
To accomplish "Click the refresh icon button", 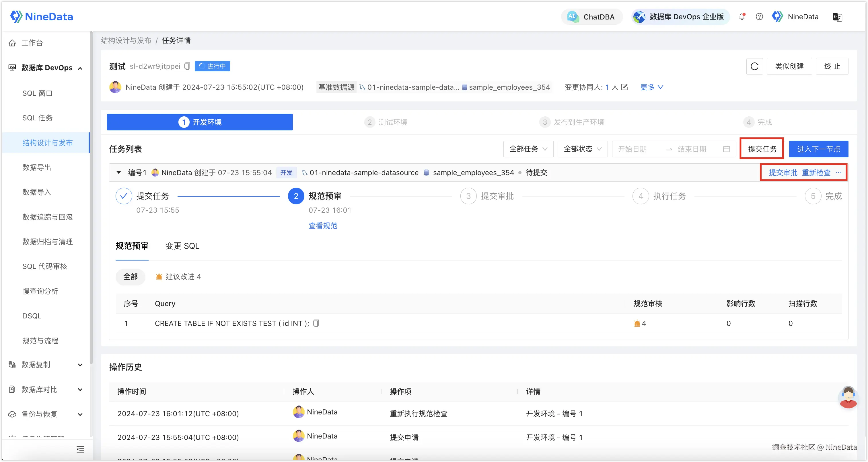I will tap(754, 66).
